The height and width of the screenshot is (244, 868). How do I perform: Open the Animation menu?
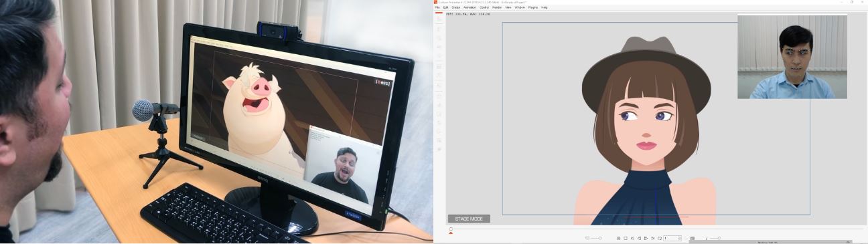click(469, 7)
